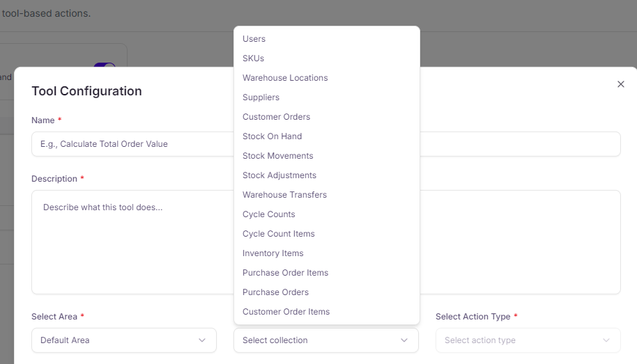637x364 pixels.
Task: Pick Suppliers from the collection list
Action: click(261, 97)
